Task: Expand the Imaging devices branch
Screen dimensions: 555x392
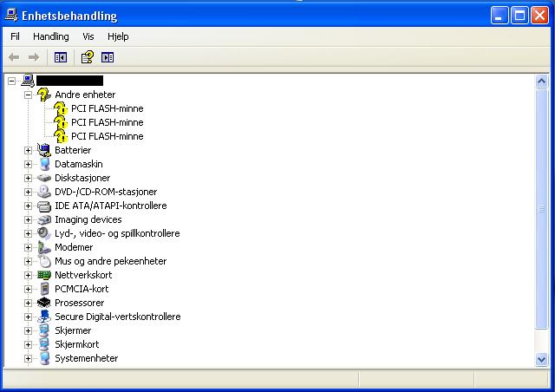Action: (x=28, y=220)
